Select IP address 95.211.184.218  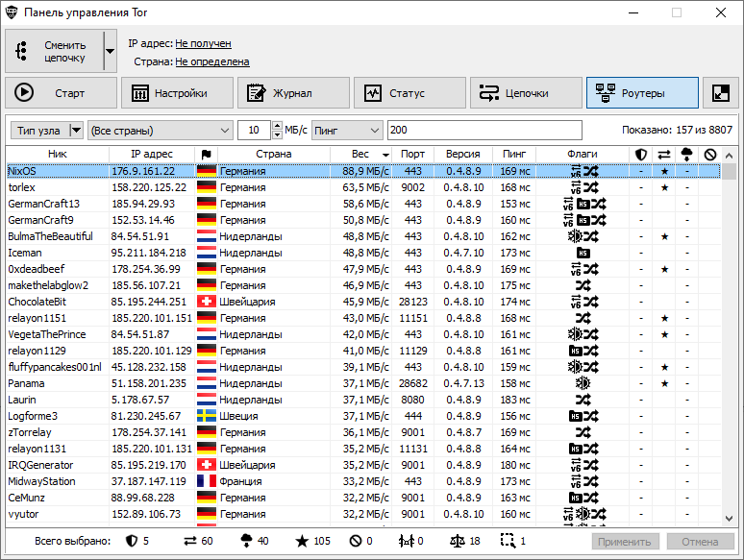click(x=149, y=253)
